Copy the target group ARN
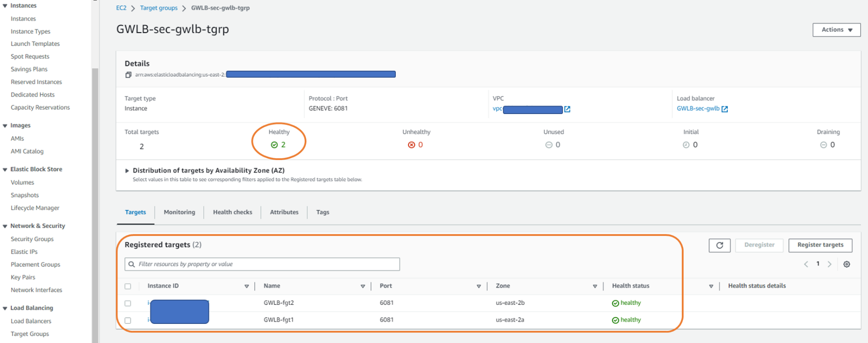Image resolution: width=868 pixels, height=343 pixels. point(129,75)
